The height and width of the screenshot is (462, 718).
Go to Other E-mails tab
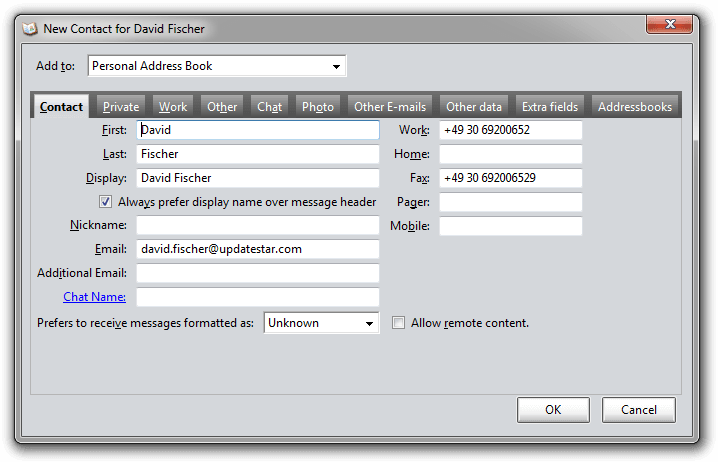point(390,107)
